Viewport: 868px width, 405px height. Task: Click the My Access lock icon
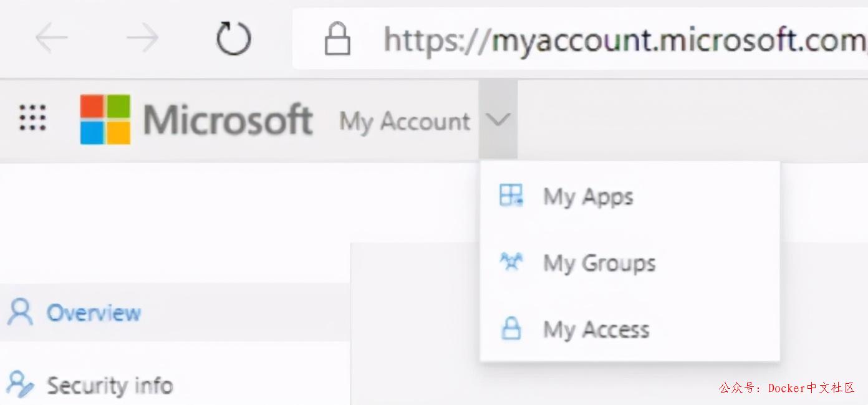[511, 329]
